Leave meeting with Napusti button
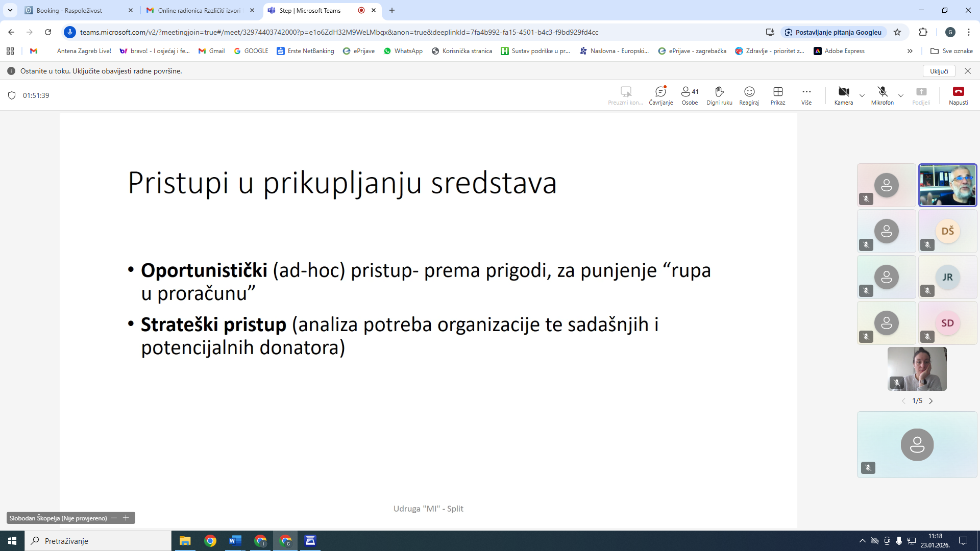This screenshot has height=551, width=980. click(958, 95)
